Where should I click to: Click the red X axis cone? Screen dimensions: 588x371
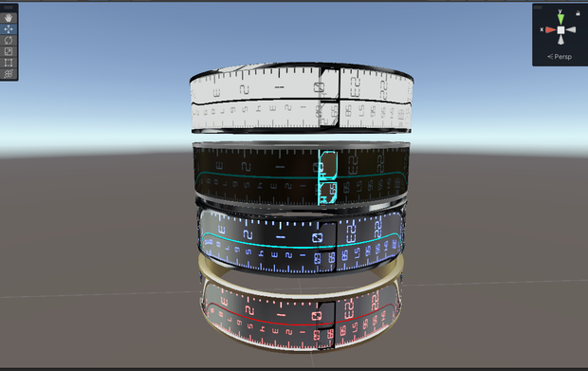pos(550,30)
